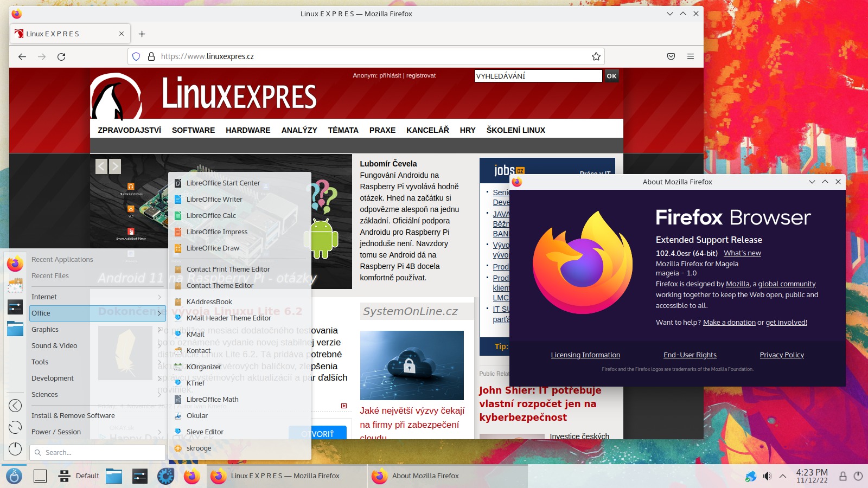Click file manager favorite in launcher sidebar
868x488 pixels.
15,329
